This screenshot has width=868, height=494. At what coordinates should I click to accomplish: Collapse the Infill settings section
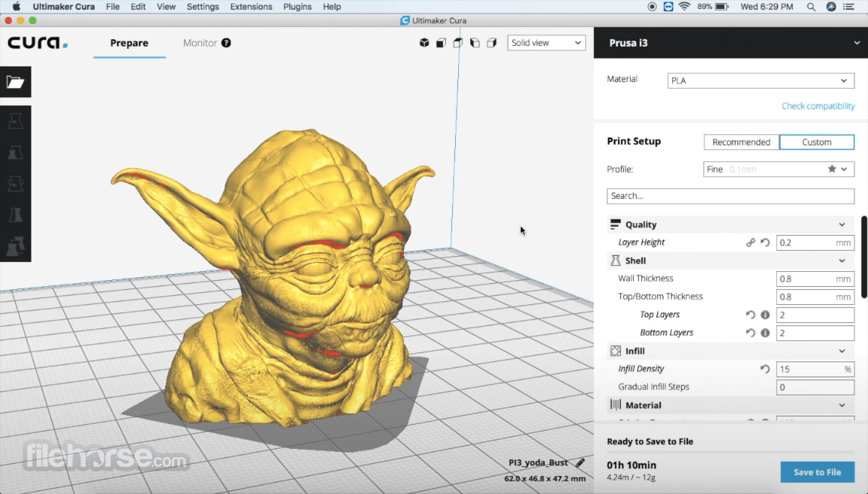tap(842, 351)
